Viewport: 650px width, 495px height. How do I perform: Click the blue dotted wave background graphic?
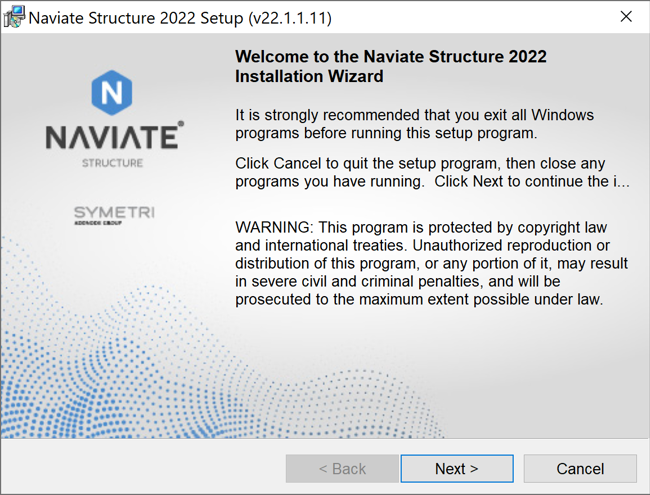coord(166,373)
